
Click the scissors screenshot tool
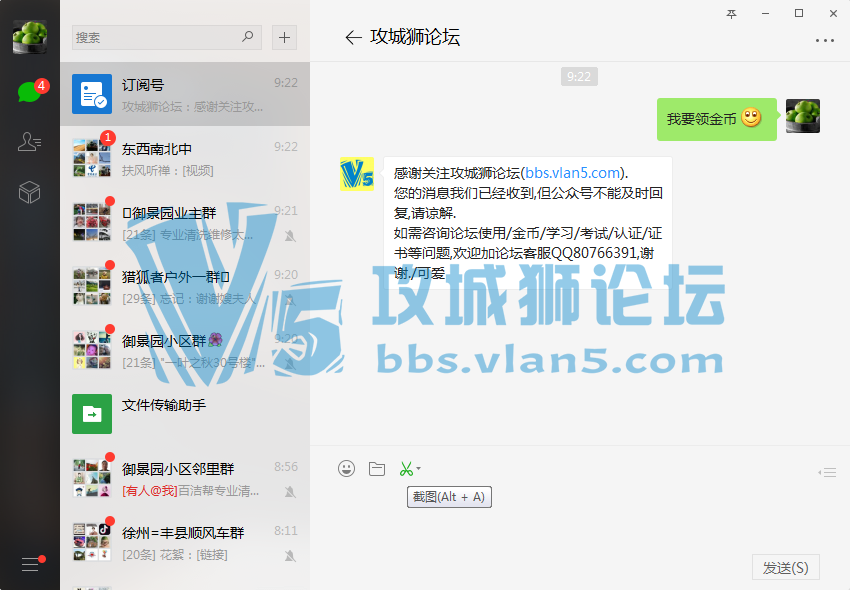(x=405, y=469)
